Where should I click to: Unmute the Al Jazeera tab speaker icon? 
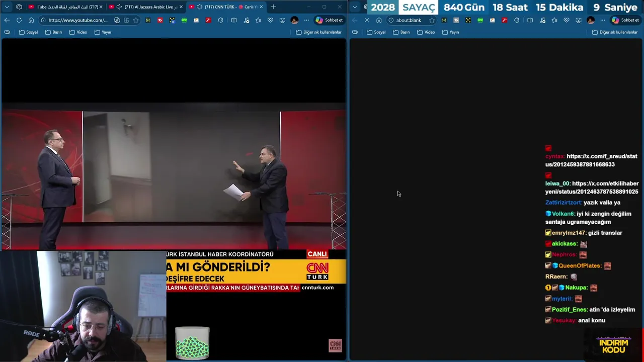coord(119,7)
